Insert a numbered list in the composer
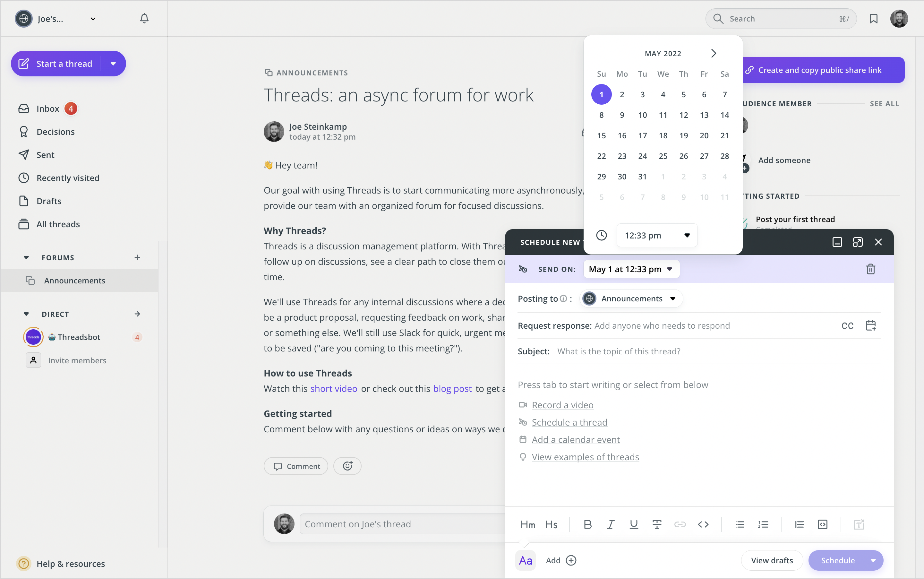 [x=763, y=524]
